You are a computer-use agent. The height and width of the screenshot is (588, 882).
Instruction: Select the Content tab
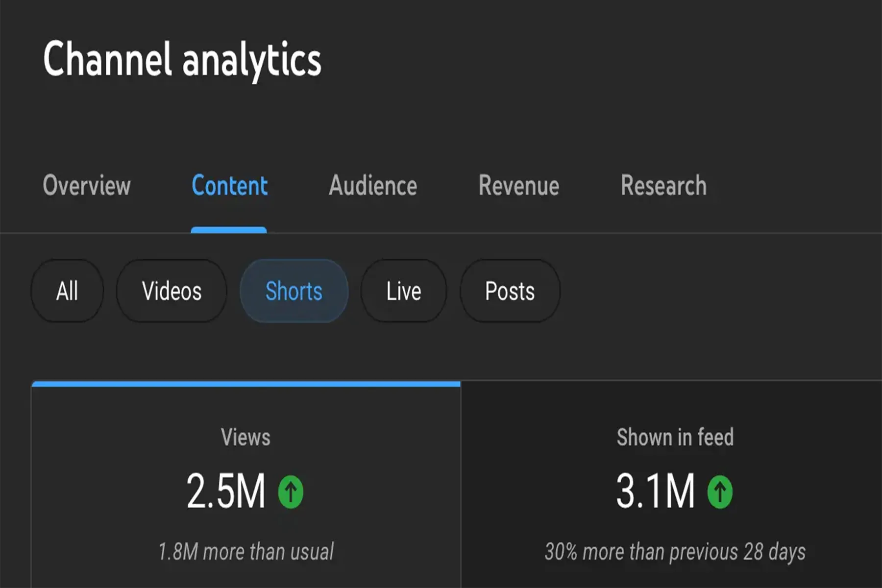click(x=229, y=186)
